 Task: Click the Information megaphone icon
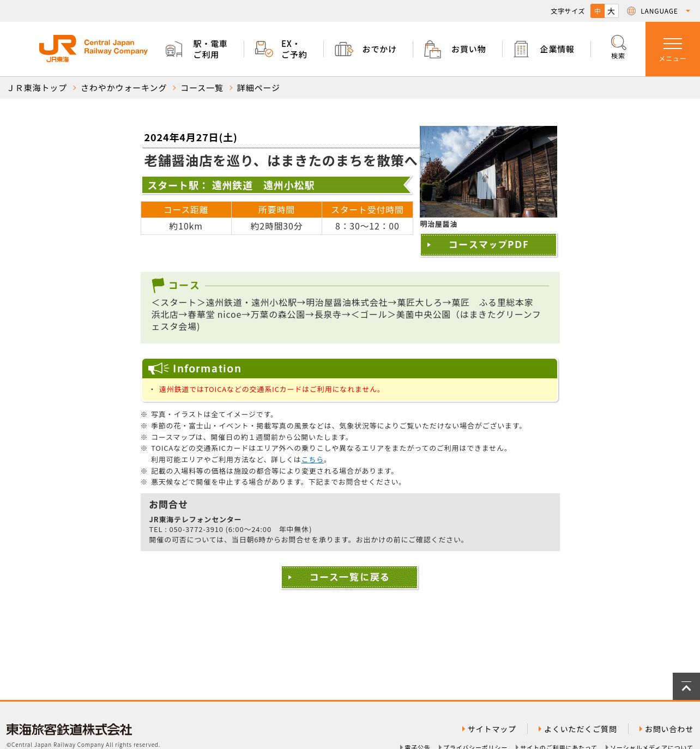point(159,369)
